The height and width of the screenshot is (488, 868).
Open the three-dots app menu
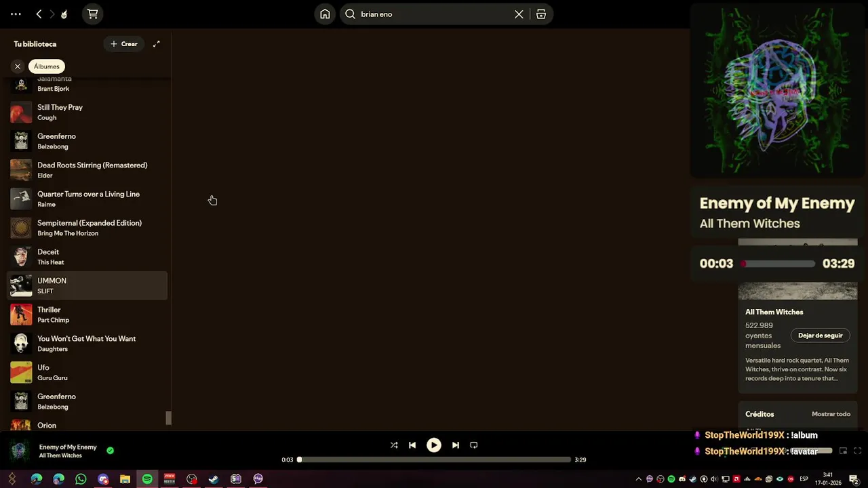16,14
